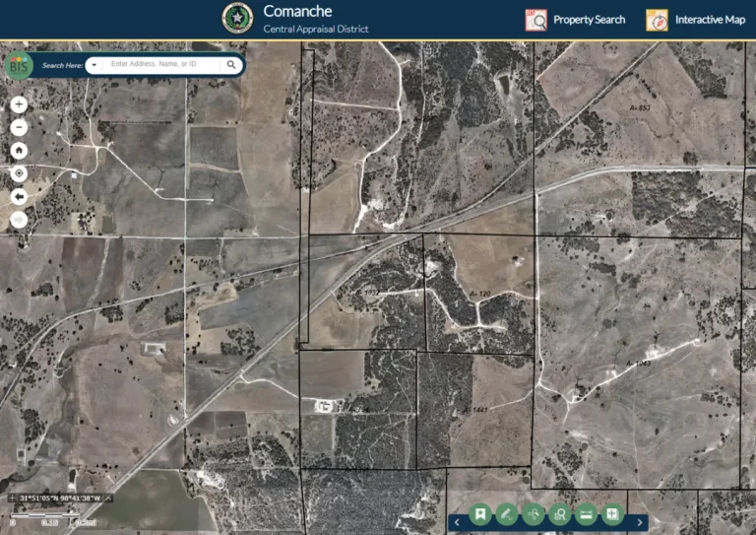Open the search type dropdown arrow
Viewport: 756px width, 535px height.
pyautogui.click(x=94, y=65)
